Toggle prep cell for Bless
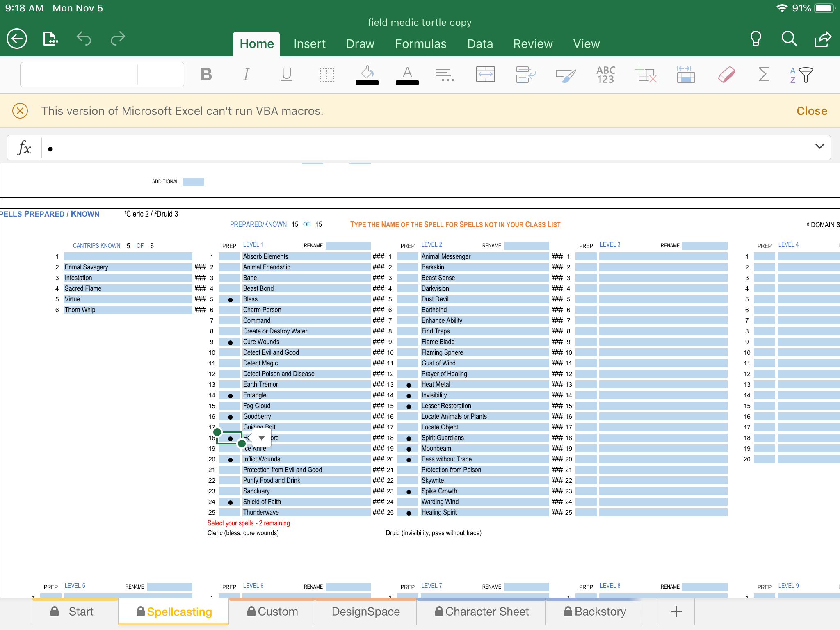840x630 pixels. tap(230, 299)
